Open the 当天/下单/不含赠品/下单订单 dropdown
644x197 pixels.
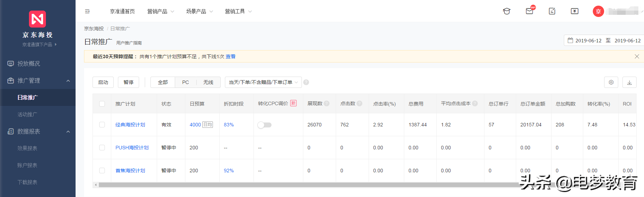click(263, 82)
